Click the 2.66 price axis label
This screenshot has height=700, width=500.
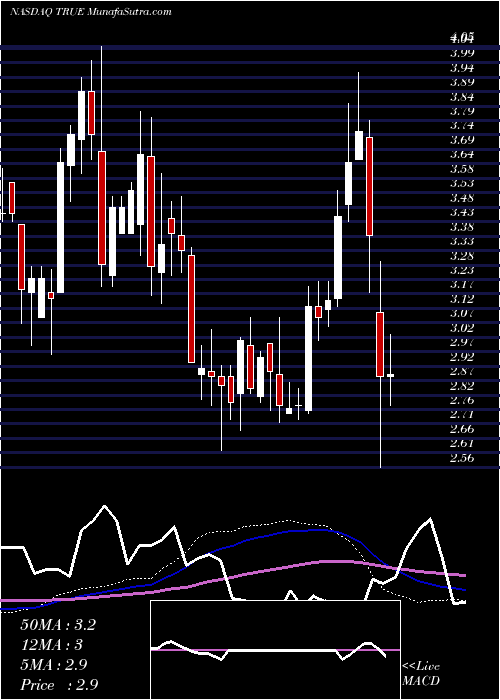462,429
